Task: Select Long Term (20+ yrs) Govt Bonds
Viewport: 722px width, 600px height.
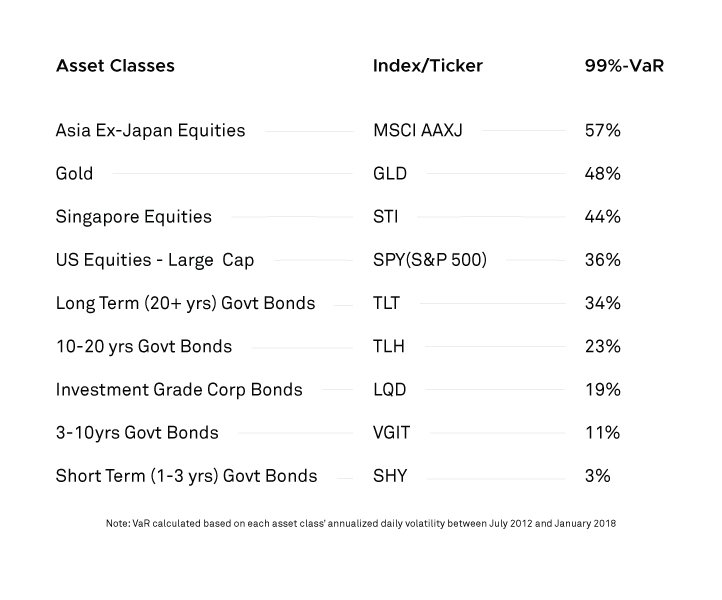Action: tap(185, 303)
